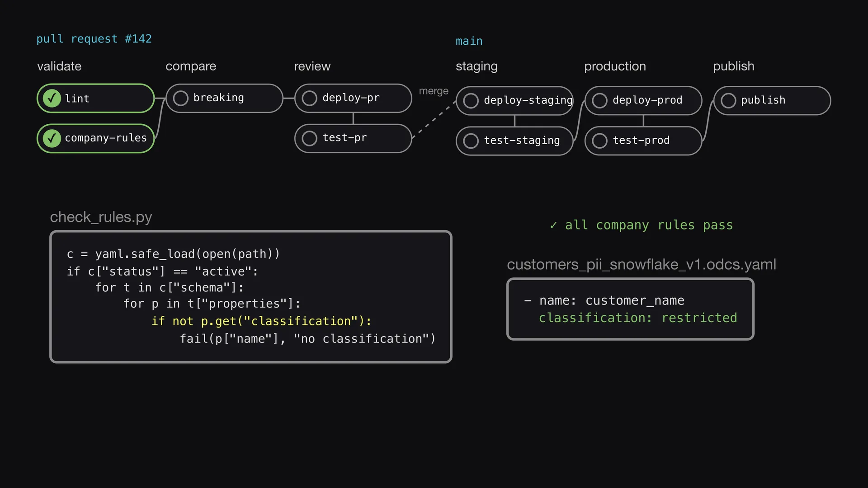This screenshot has width=868, height=488.
Task: Open the lint job
Action: [x=96, y=98]
